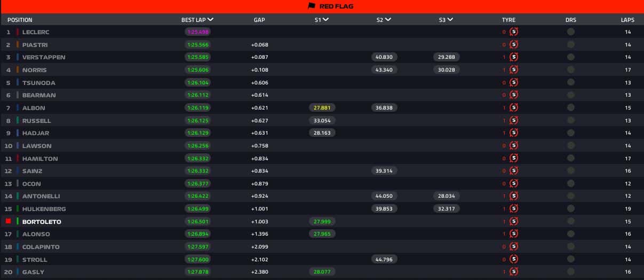Click the soft tyre icon in Tsunoda's row
Viewport: 644px width, 280px height.
pyautogui.click(x=514, y=82)
